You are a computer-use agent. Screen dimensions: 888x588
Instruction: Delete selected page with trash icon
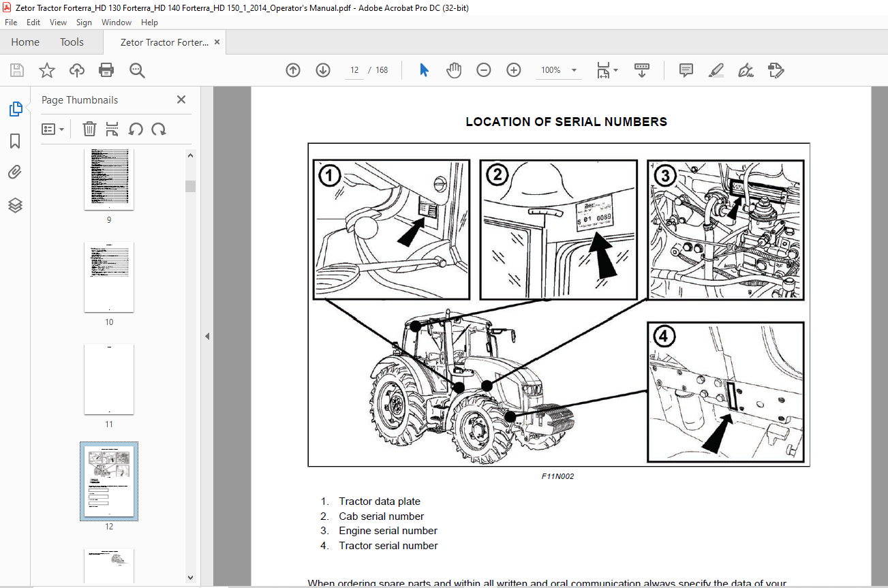89,129
